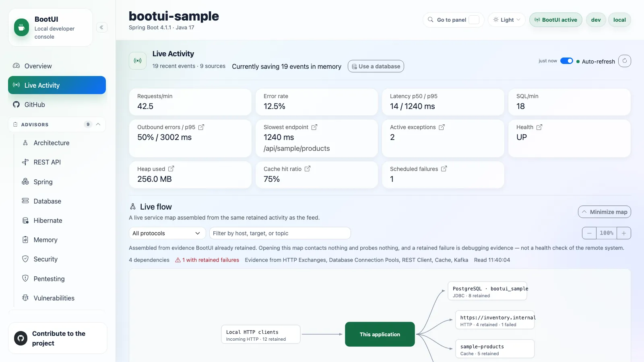
Task: Click the BootUI coffee cup logo
Action: pos(21,27)
